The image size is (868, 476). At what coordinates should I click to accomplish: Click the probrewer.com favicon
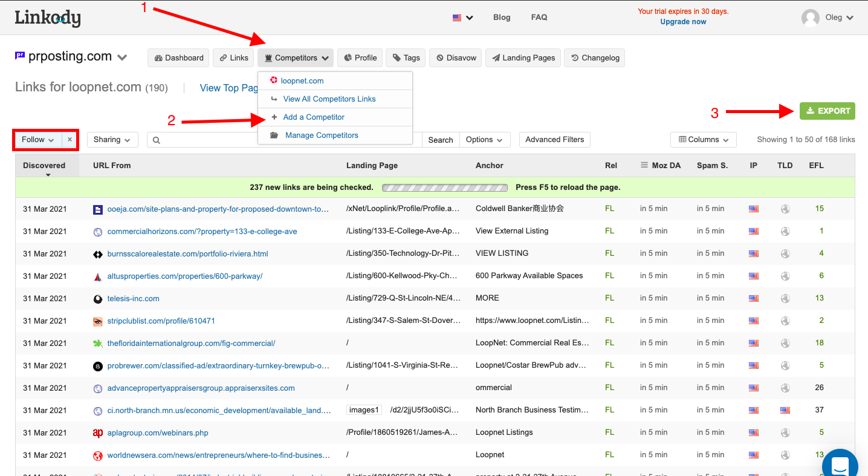(98, 367)
